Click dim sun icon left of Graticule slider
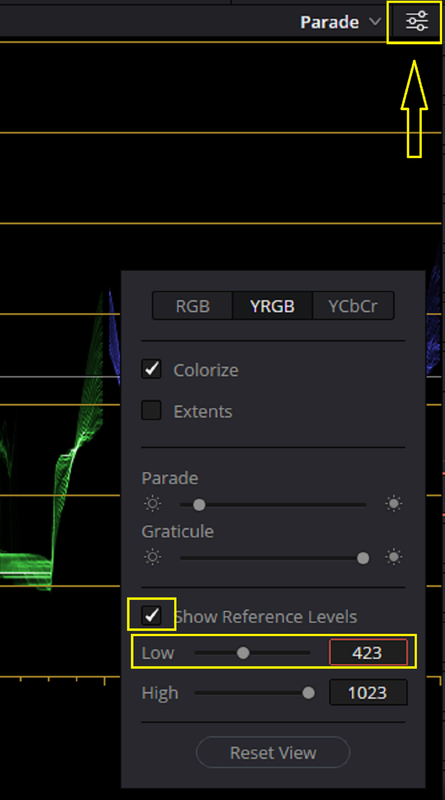Viewport: 445px width, 800px height. [152, 557]
